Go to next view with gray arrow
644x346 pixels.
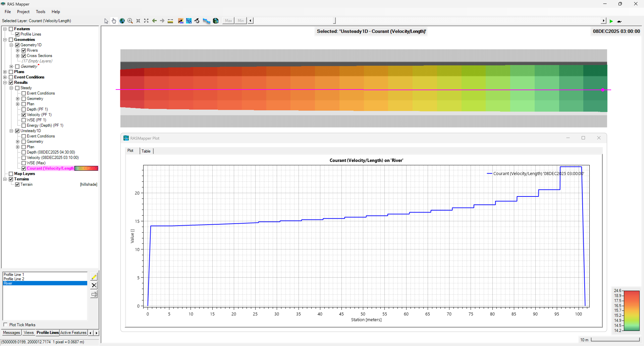pos(162,21)
